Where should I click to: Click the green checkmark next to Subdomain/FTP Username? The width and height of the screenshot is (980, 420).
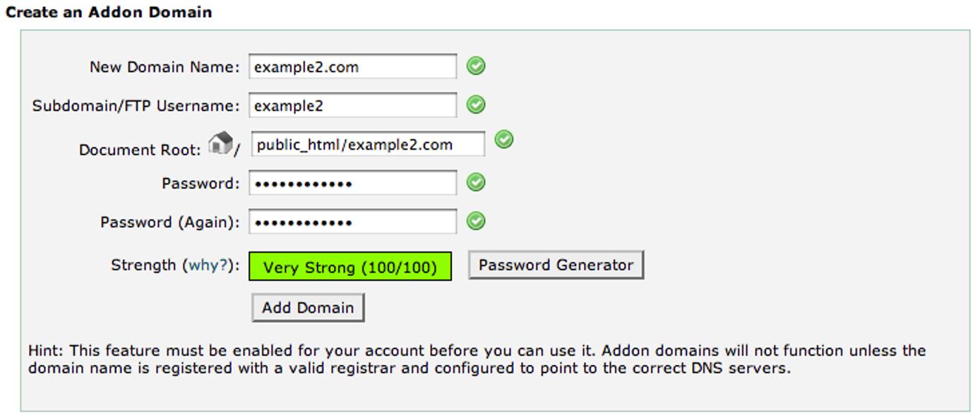pos(477,104)
